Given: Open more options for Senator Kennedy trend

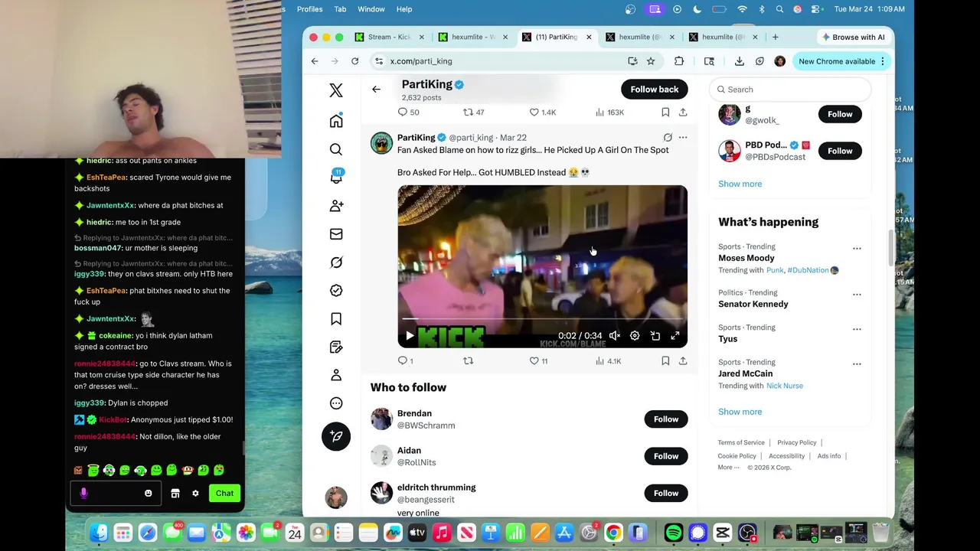Looking at the screenshot, I should click(857, 295).
